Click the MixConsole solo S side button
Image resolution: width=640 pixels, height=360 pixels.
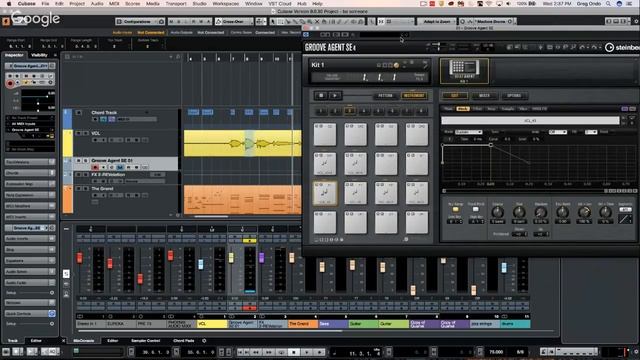[66, 274]
